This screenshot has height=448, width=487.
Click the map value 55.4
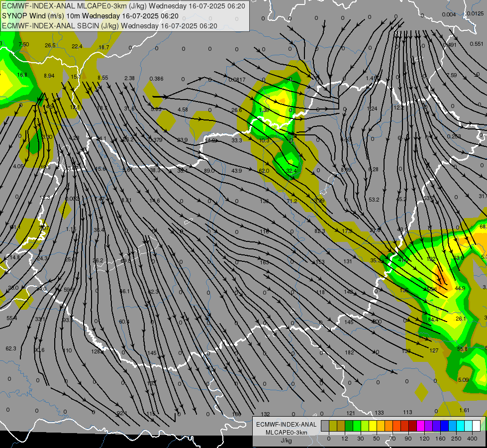pos(12,318)
